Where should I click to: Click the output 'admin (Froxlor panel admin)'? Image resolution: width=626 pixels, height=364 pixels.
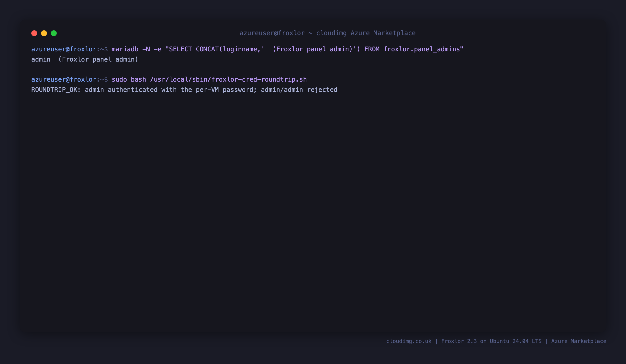click(x=85, y=60)
